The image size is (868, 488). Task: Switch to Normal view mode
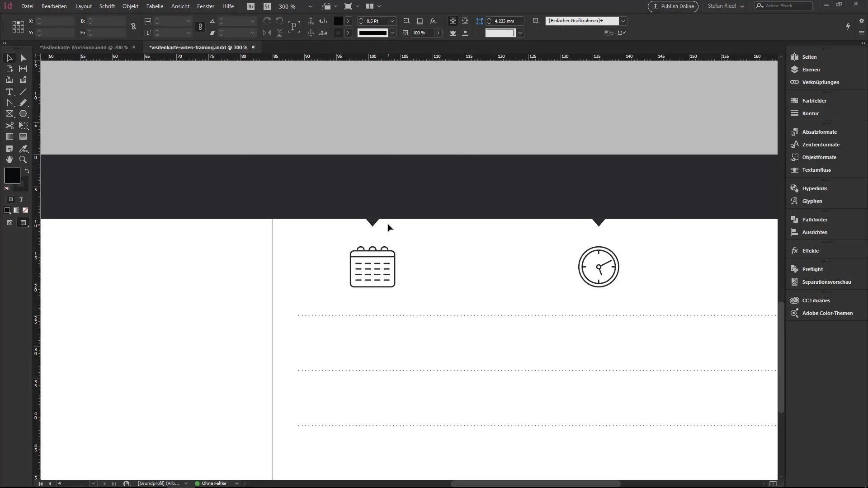tap(9, 223)
